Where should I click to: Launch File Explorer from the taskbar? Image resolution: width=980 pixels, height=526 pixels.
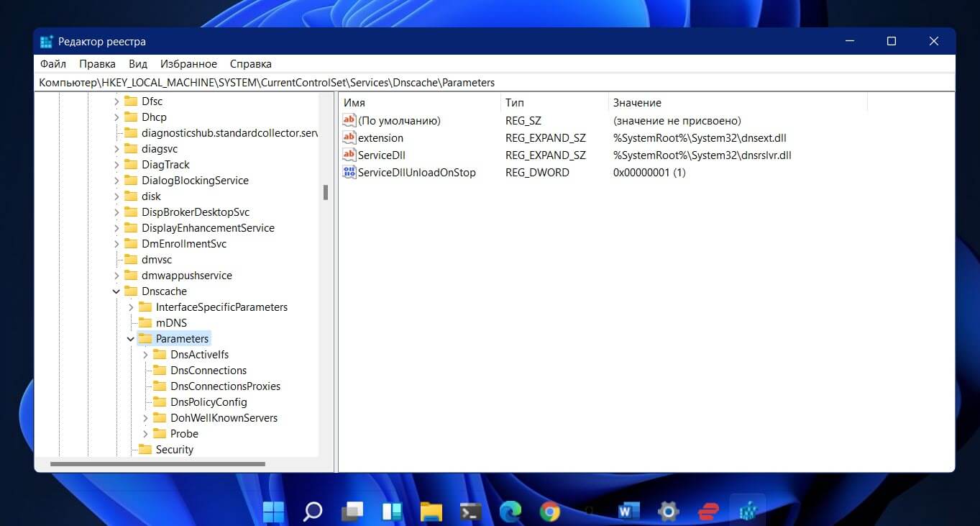(431, 512)
